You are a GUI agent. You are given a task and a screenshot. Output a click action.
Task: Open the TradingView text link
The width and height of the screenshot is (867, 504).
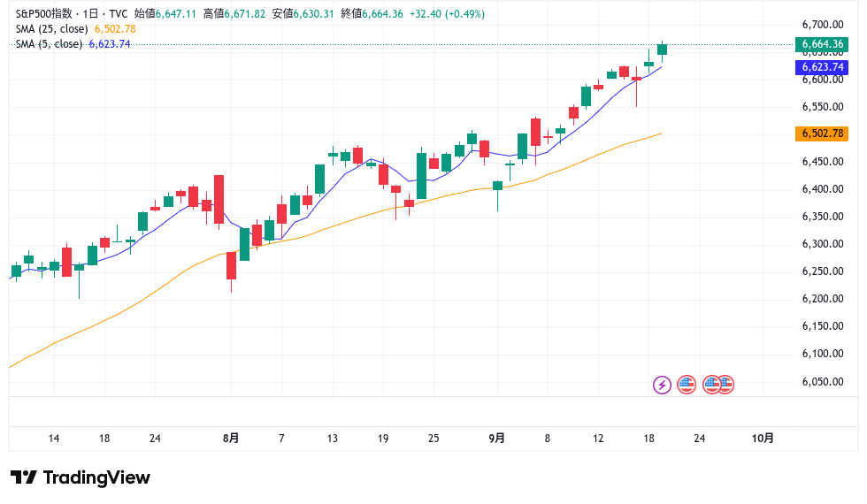point(96,477)
